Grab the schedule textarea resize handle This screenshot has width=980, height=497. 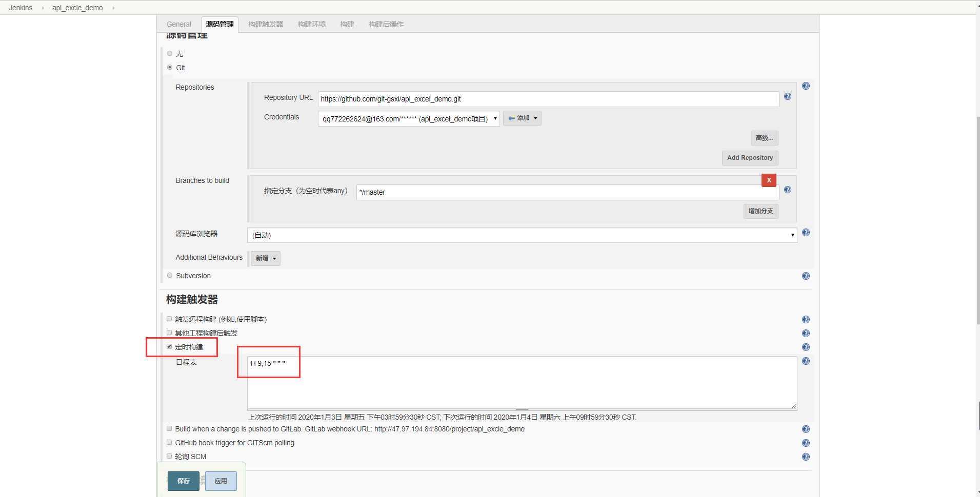coord(794,406)
